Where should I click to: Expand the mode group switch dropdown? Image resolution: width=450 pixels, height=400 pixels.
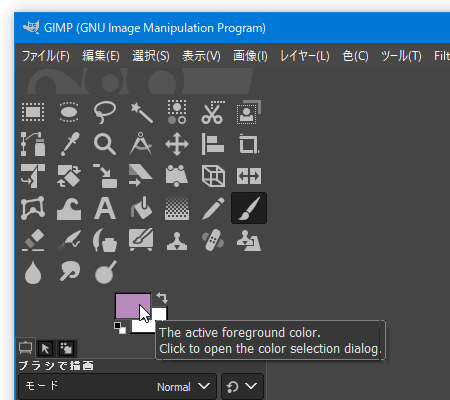tap(242, 386)
